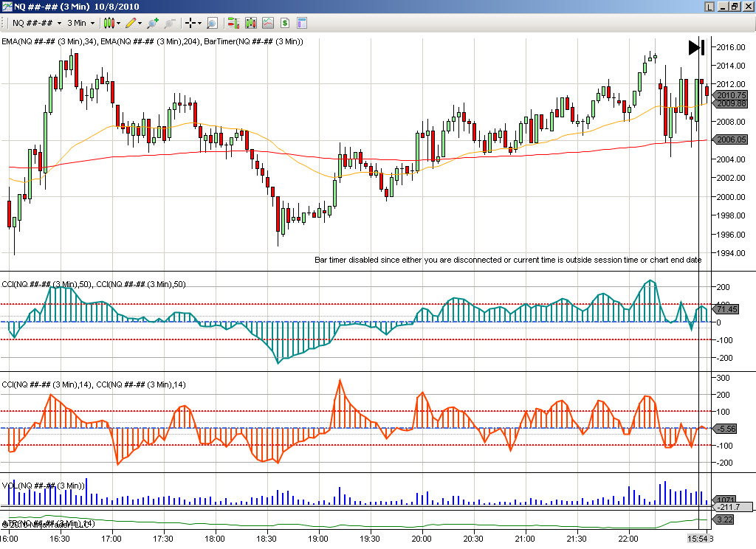Restore down the chart window
This screenshot has height=549, width=756.
[735, 6]
